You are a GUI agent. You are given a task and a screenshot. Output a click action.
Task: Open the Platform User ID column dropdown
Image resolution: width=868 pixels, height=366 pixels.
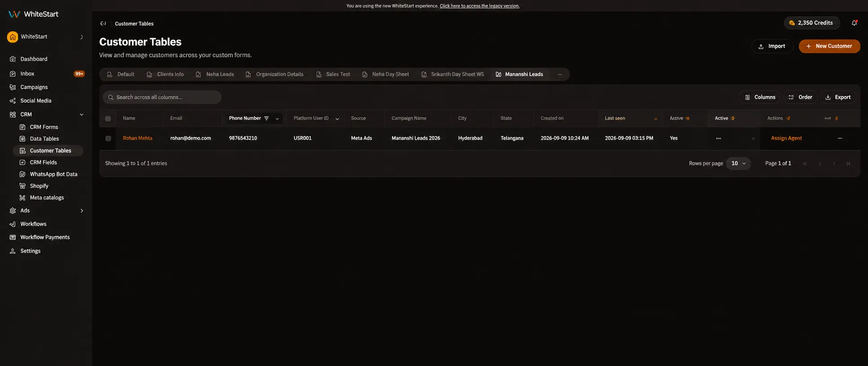(x=337, y=119)
